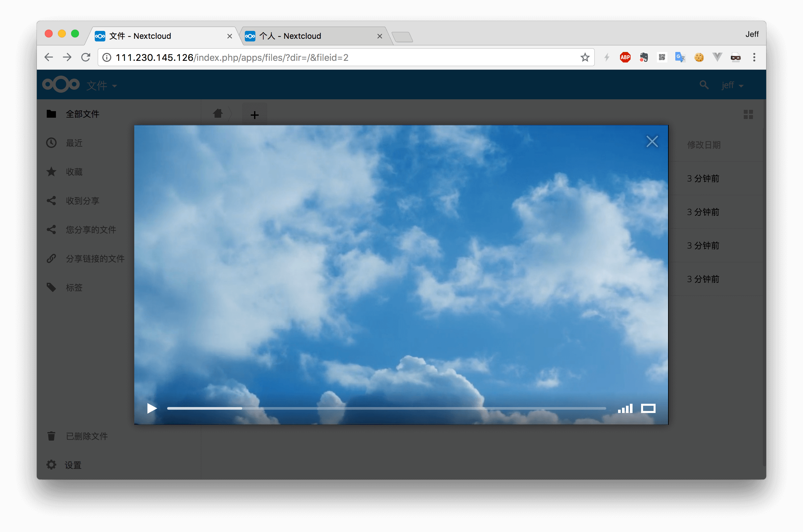Open incognito mask extension icon
Screen dimensions: 803x532
click(736, 57)
